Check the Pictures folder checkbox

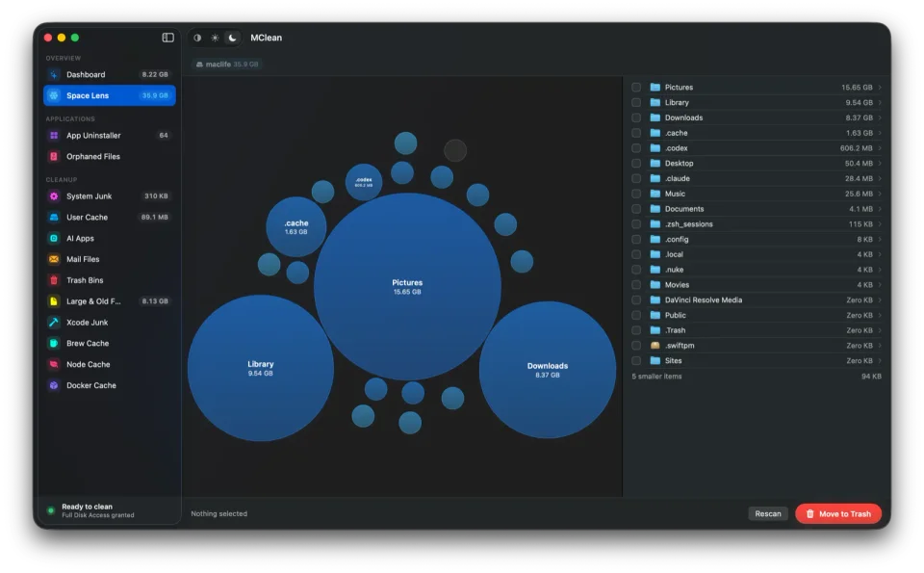coord(636,88)
